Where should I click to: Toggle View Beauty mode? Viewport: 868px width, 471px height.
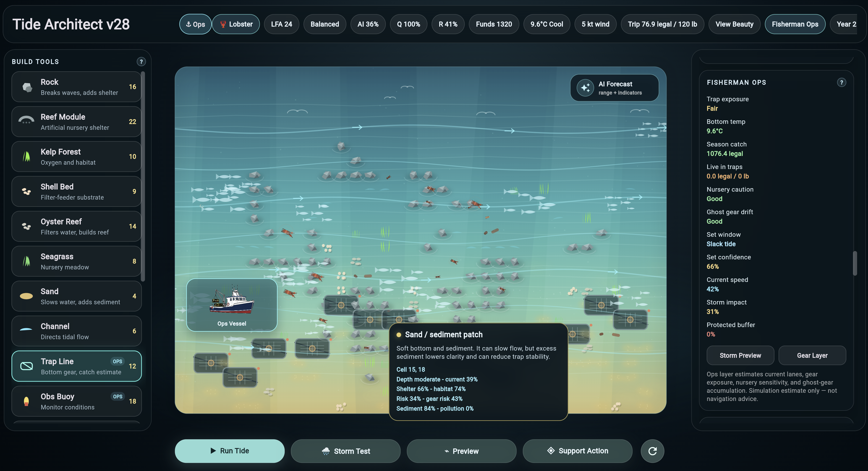pos(734,24)
